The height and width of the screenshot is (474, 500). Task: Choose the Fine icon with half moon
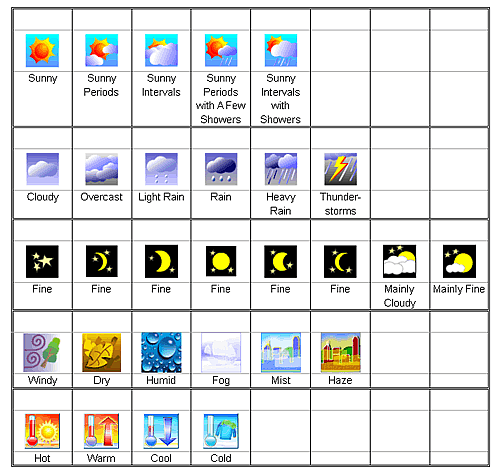[161, 261]
